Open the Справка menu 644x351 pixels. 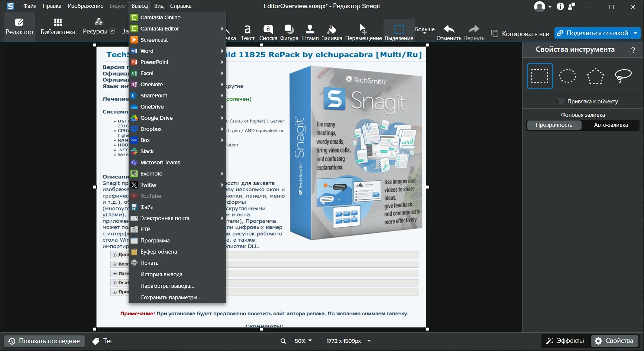181,6
